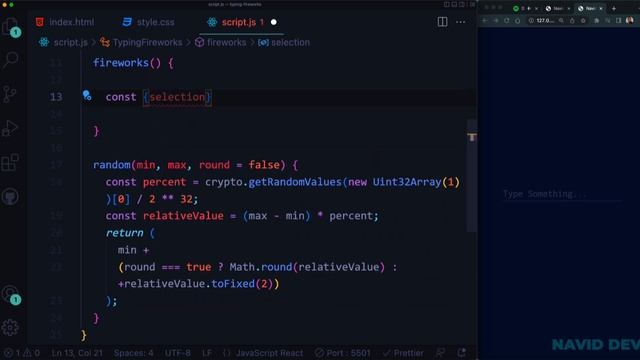Click the browser back arrow
This screenshot has height=360, width=640.
coord(485,20)
